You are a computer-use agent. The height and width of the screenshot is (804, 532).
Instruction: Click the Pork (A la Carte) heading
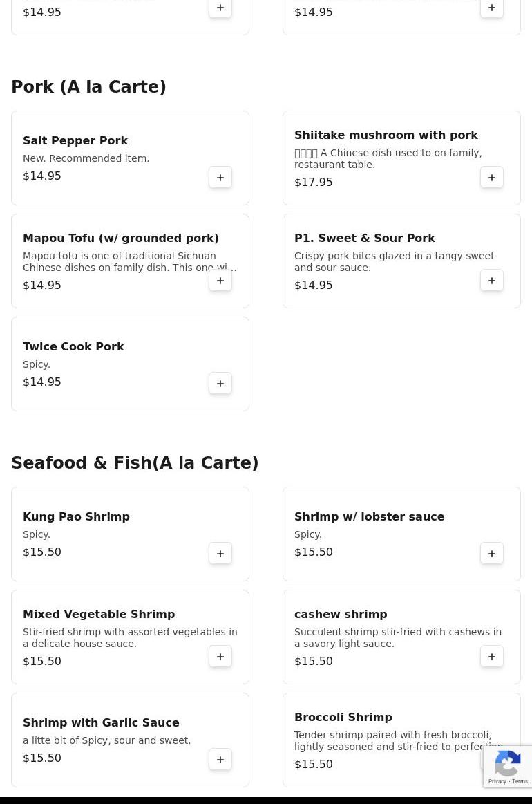tap(88, 87)
